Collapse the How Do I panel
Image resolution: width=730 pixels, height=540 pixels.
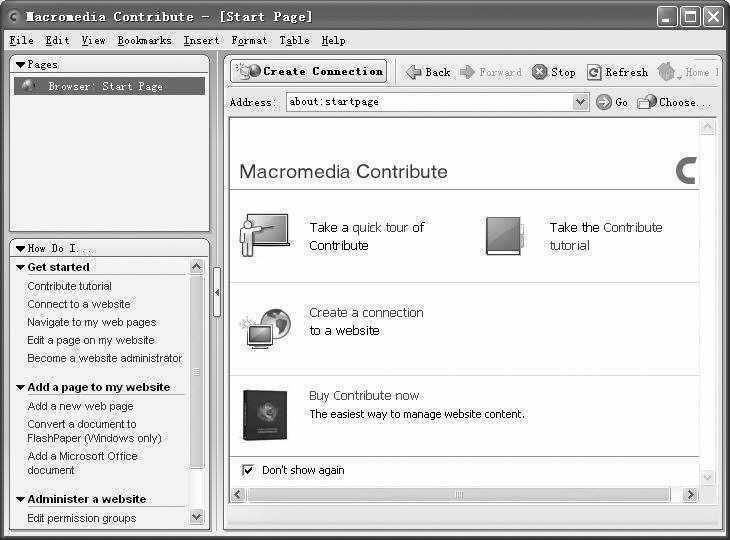[20, 248]
